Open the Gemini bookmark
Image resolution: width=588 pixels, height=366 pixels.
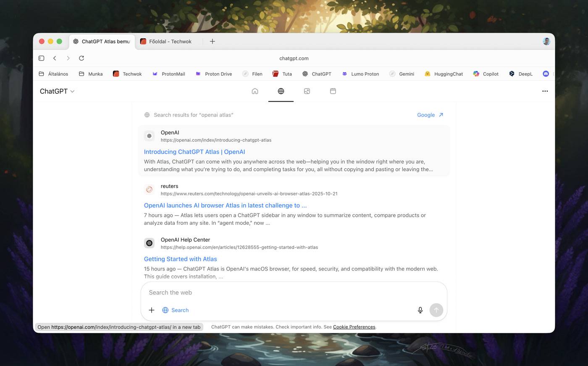pos(402,74)
